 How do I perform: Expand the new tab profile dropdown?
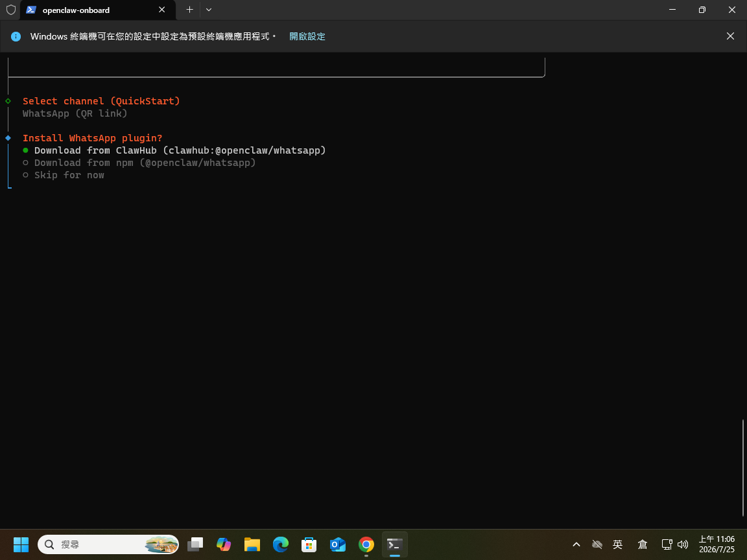point(209,10)
